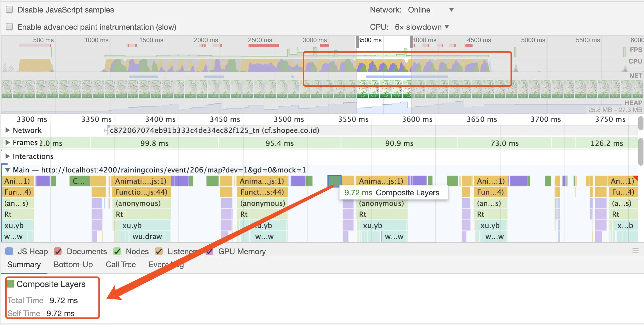The width and height of the screenshot is (644, 325).
Task: Enable Disable JavaScript samples checkbox
Action: pyautogui.click(x=9, y=10)
